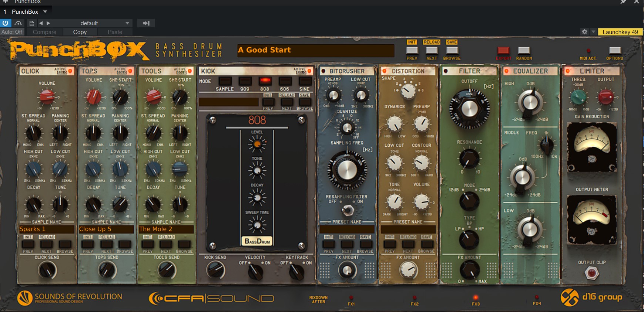Viewport: 644px width, 312px height.
Task: Toggle the TOPS module active LED
Action: click(x=130, y=71)
